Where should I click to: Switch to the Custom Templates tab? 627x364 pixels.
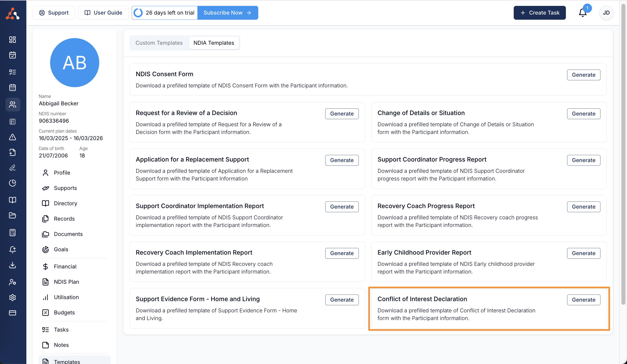tap(159, 43)
